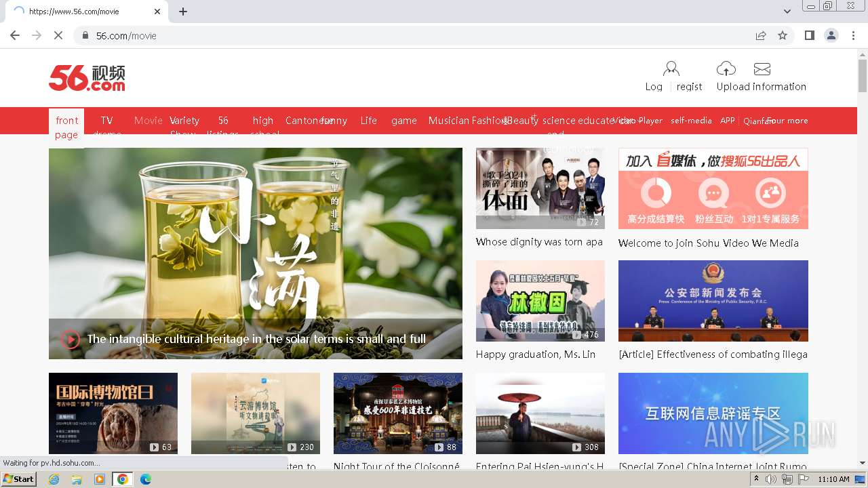Open a new browser tab
Image resolution: width=868 pixels, height=488 pixels.
click(x=183, y=12)
